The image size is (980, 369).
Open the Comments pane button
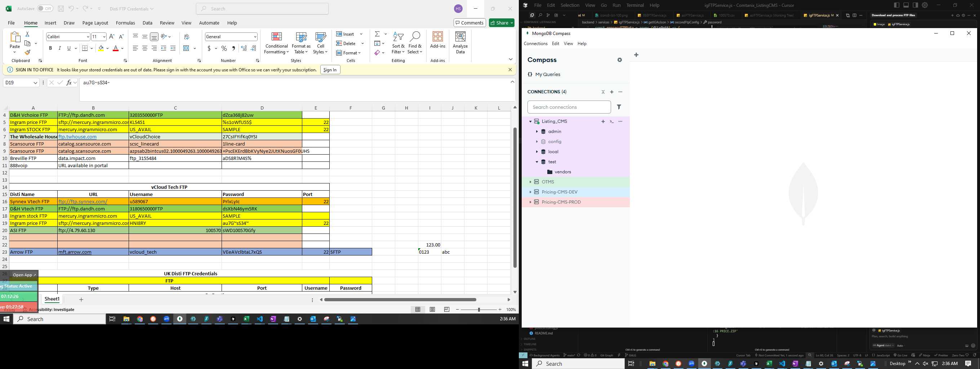(x=469, y=23)
